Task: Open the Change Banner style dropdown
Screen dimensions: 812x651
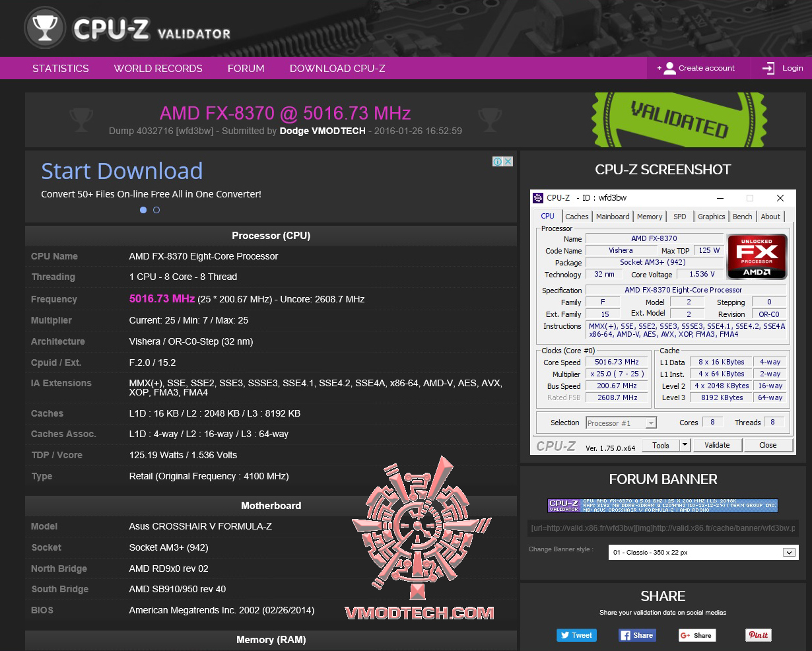Action: (x=703, y=553)
